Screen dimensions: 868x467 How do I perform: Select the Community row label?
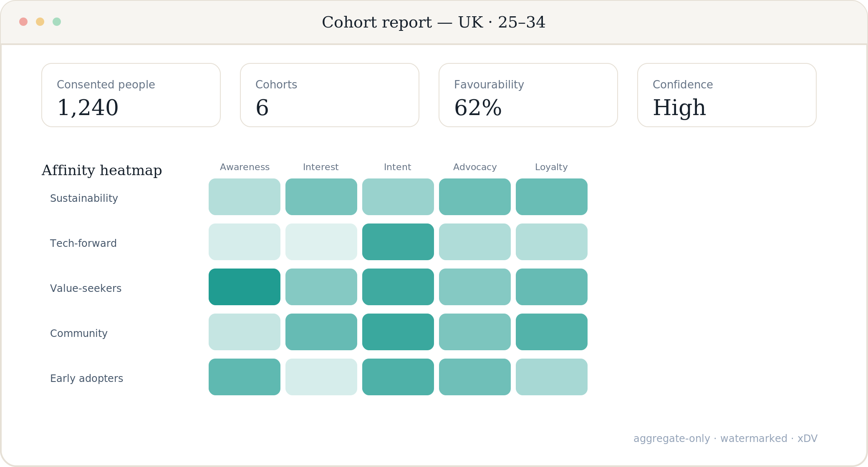[79, 334]
